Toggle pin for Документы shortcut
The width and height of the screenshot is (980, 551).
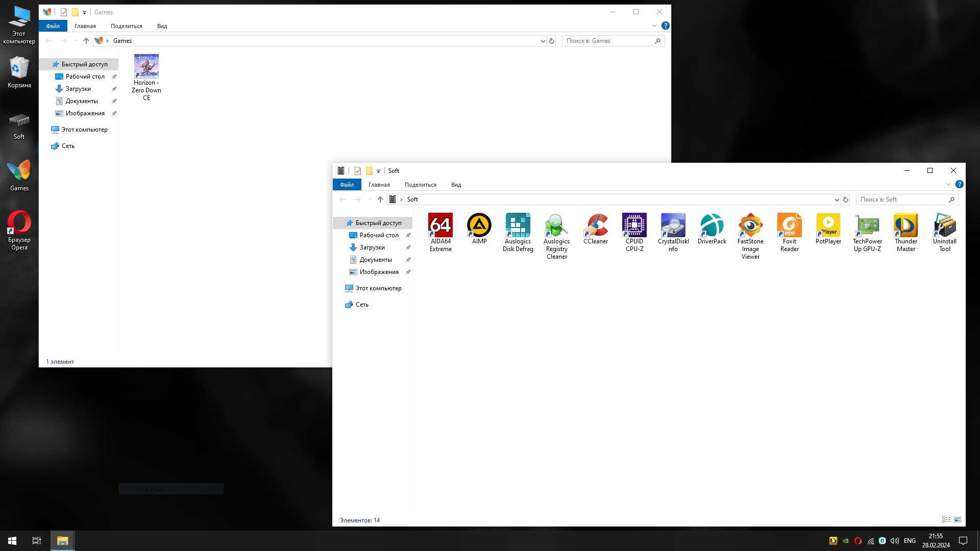114,101
